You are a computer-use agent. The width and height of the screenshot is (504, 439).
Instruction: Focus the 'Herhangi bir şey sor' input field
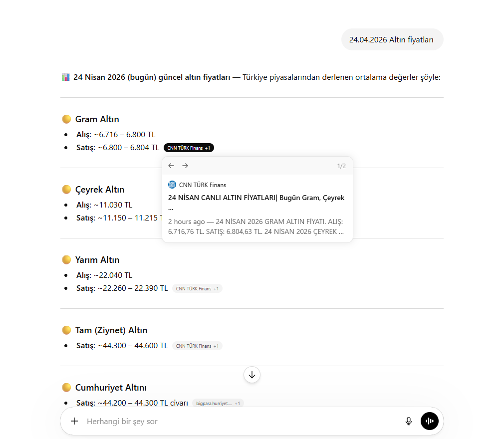243,422
